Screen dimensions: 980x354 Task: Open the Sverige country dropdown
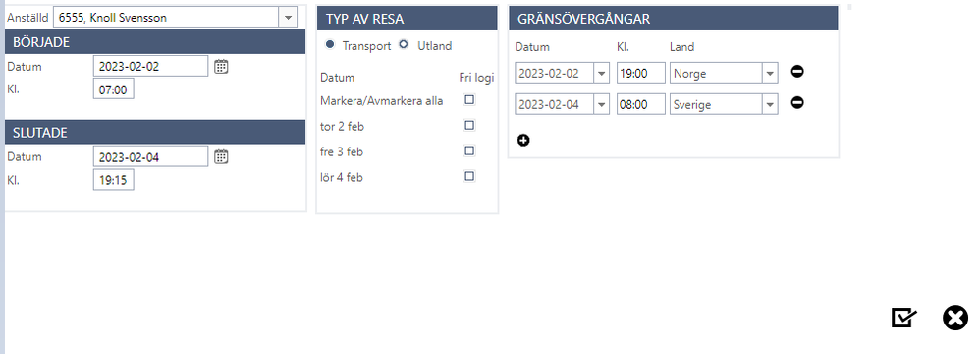point(770,104)
